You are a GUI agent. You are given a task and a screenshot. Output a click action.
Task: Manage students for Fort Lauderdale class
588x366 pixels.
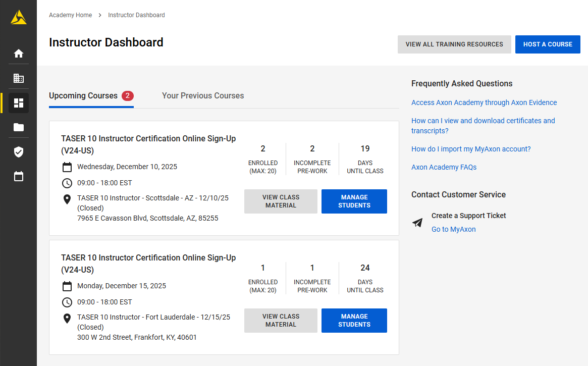(x=354, y=321)
